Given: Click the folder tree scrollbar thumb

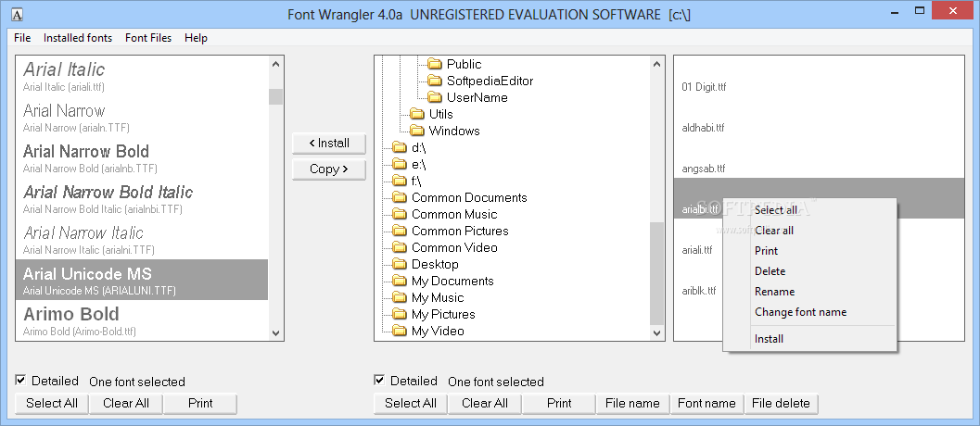Looking at the screenshot, I should 656,273.
